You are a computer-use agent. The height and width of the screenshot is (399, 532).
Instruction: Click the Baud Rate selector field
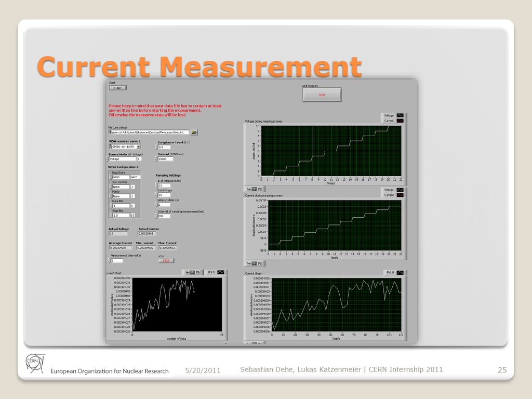click(121, 177)
